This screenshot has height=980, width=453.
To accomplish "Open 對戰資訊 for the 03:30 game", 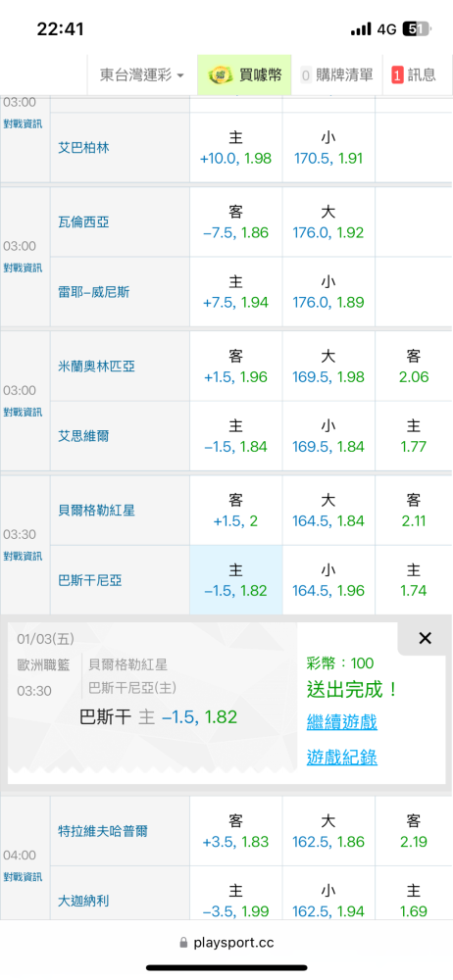I will tap(24, 557).
